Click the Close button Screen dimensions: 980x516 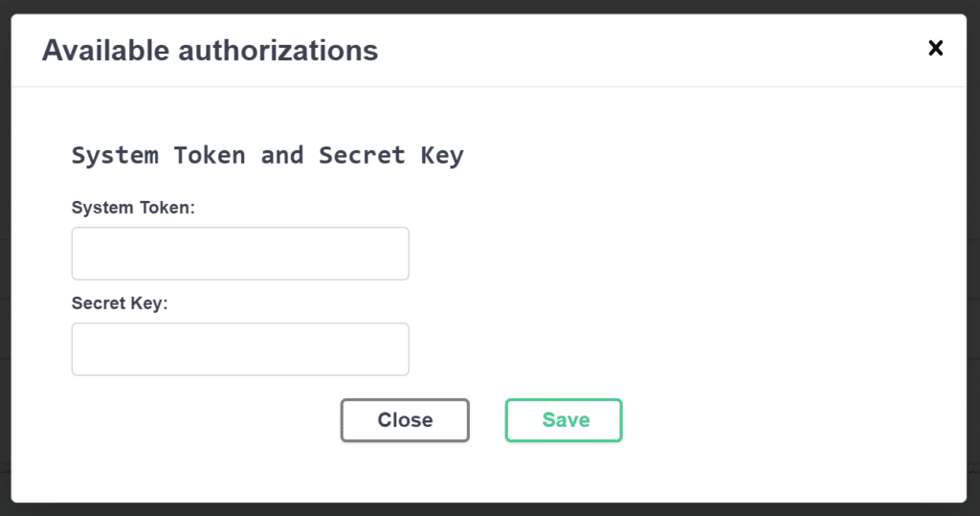click(405, 420)
